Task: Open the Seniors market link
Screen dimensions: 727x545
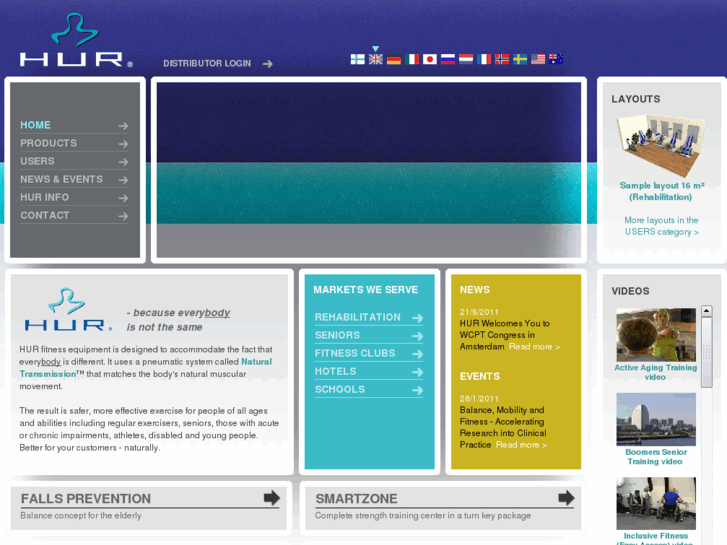Action: pos(337,335)
